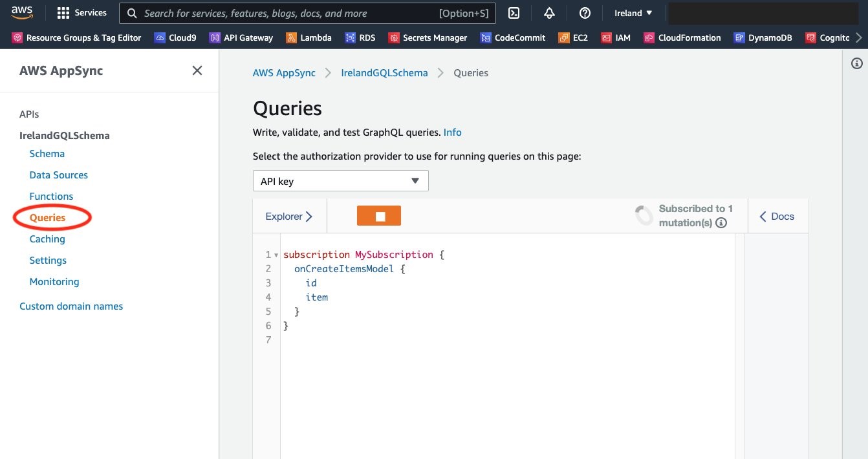
Task: Open the Secrets Manager shortcut
Action: coord(428,37)
